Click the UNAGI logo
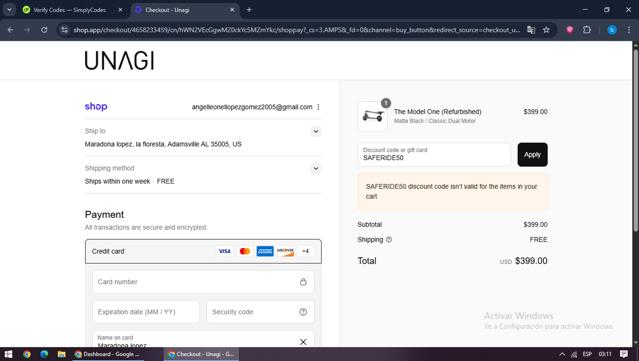Viewport: 639px width, 361px height. click(119, 61)
